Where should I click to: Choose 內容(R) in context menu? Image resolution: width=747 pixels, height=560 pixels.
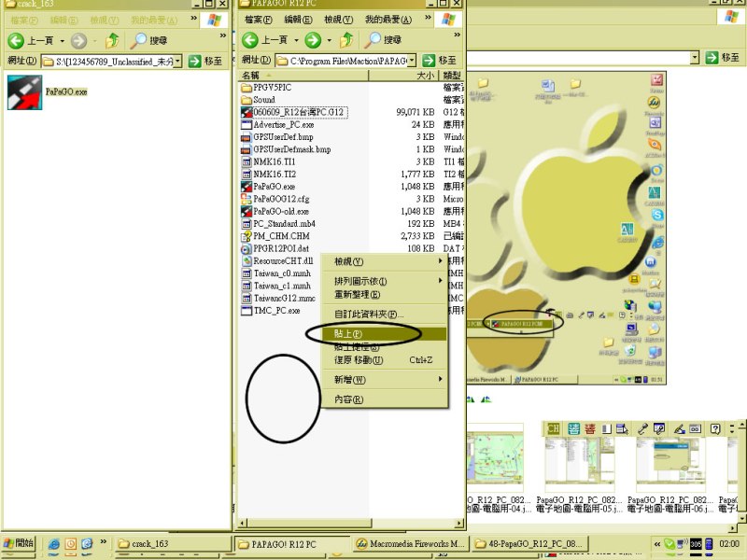pyautogui.click(x=385, y=399)
